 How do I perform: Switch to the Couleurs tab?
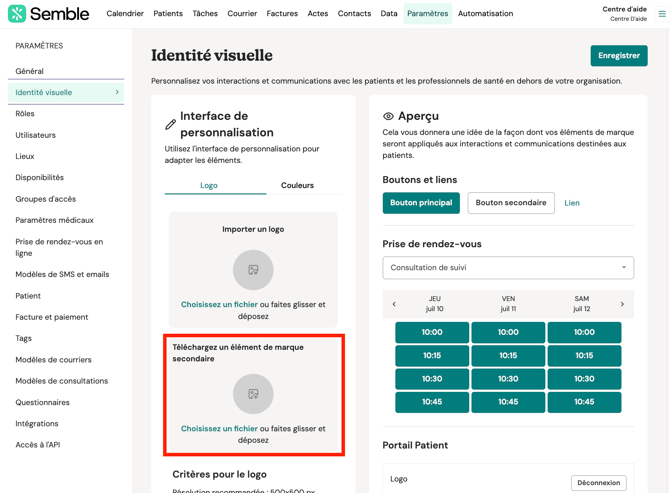[297, 185]
